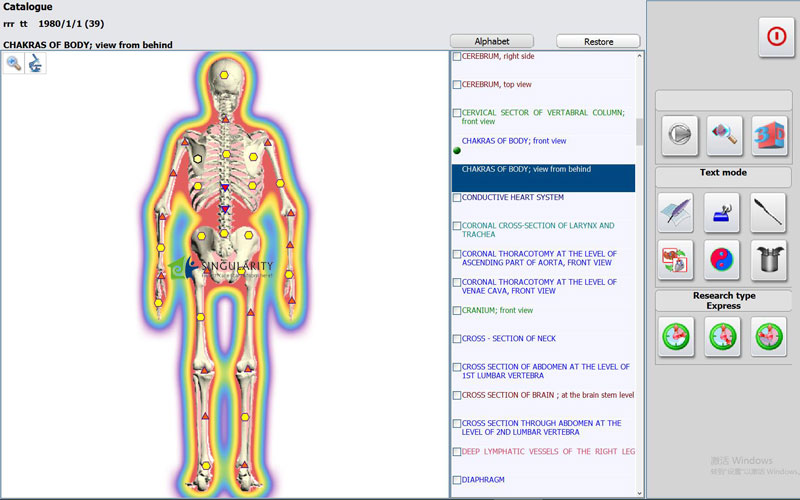Click the yellow hexagon on left hip bone

(202, 236)
